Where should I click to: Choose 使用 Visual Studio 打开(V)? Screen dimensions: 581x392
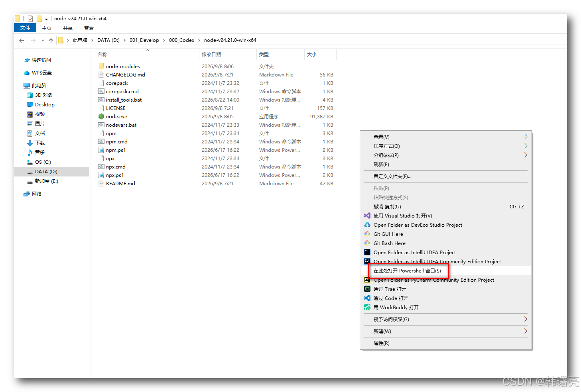point(446,216)
